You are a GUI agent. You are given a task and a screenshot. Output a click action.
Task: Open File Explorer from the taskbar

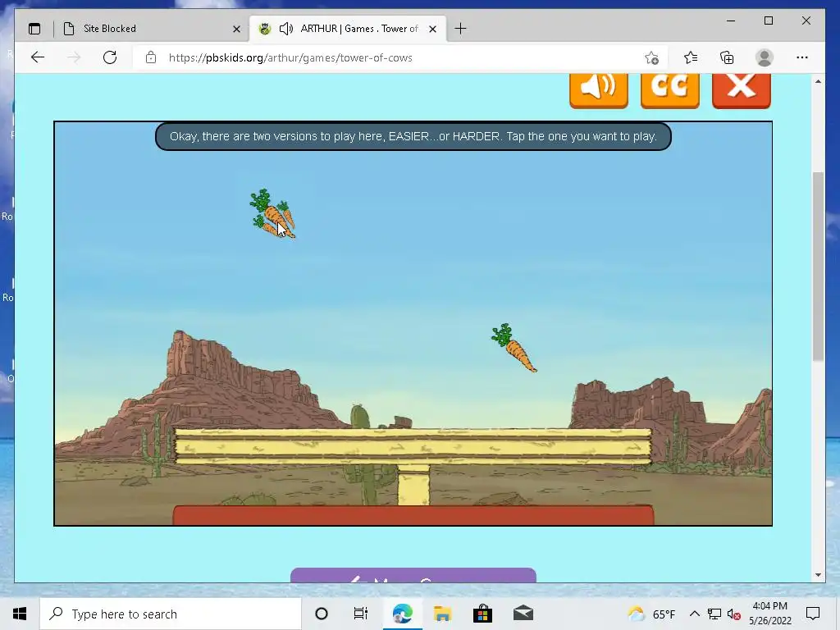(x=442, y=614)
